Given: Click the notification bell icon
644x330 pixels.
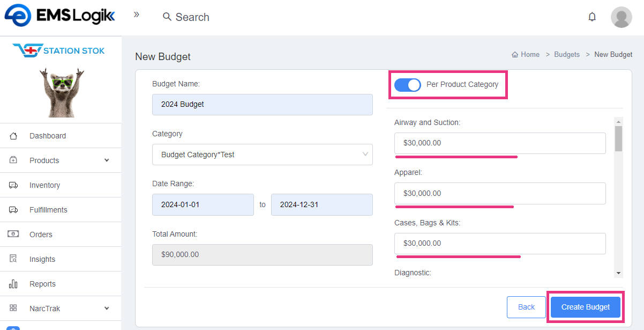Looking at the screenshot, I should [x=592, y=17].
